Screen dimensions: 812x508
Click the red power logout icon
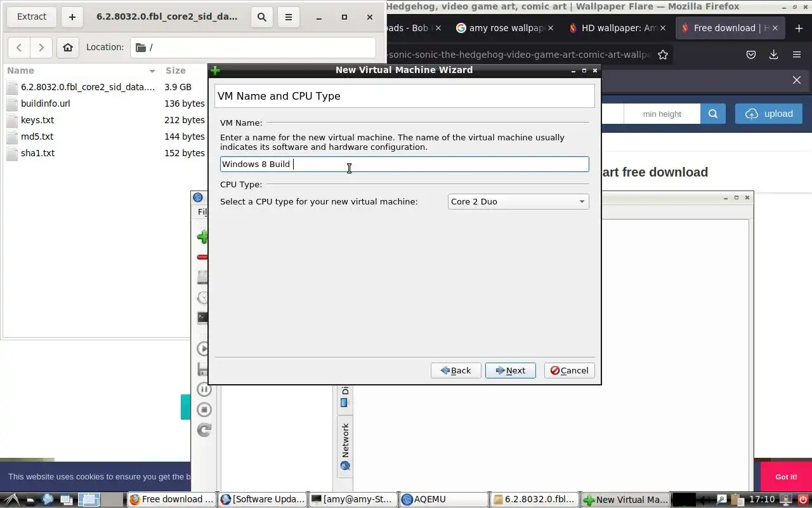pos(803,500)
